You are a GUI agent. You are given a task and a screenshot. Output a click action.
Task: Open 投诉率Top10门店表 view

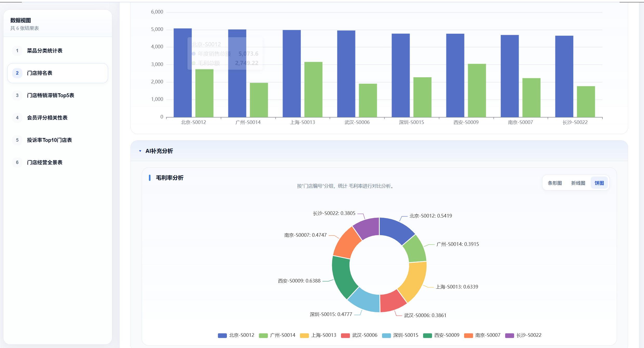(x=58, y=140)
